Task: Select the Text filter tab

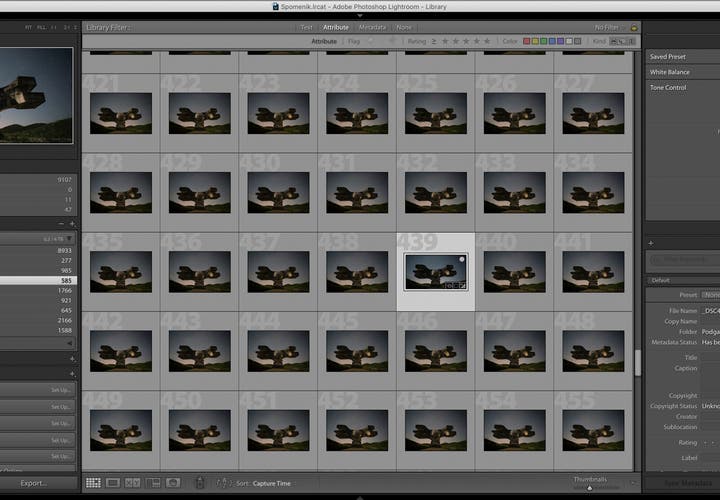Action: pos(306,28)
